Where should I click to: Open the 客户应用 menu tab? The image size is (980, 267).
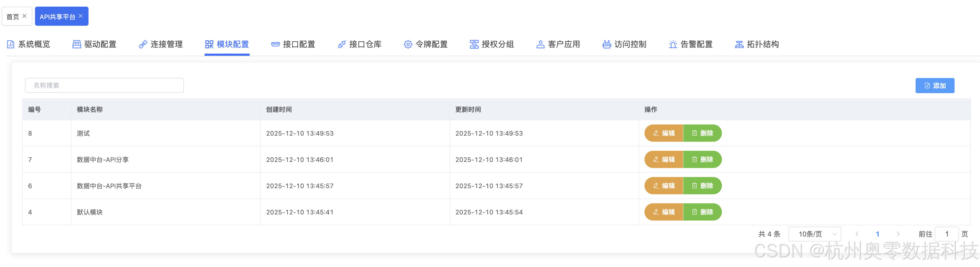point(558,44)
